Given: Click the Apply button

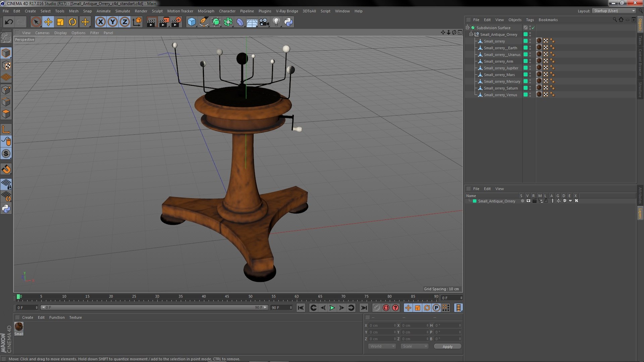Looking at the screenshot, I should (447, 347).
